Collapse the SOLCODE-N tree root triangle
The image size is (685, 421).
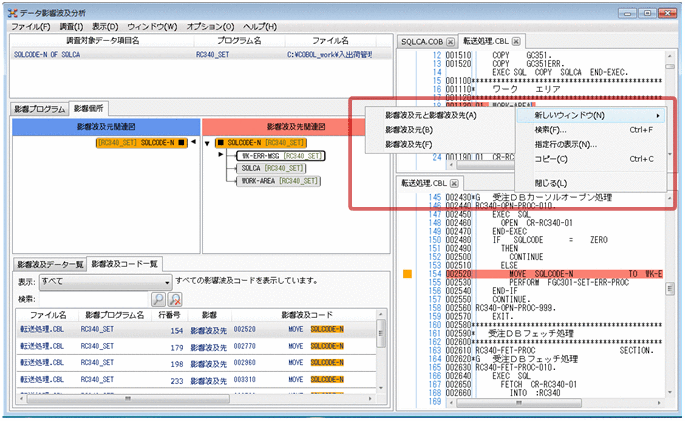pyautogui.click(x=207, y=143)
